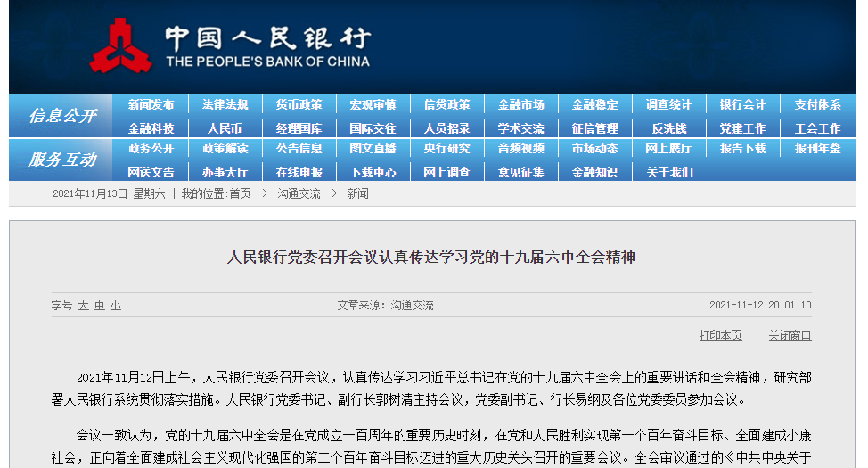Open 政务公开 under 服务互动
The image size is (868, 468).
151,149
